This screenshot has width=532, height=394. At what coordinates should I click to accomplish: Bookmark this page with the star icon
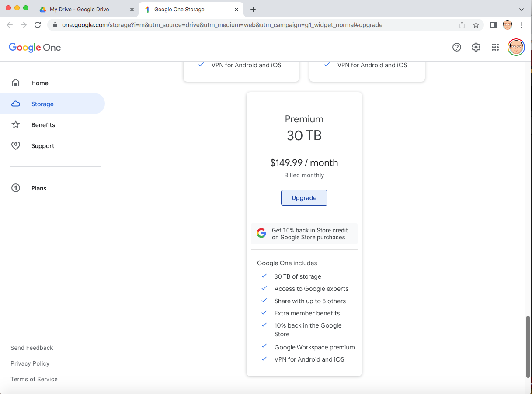click(476, 25)
